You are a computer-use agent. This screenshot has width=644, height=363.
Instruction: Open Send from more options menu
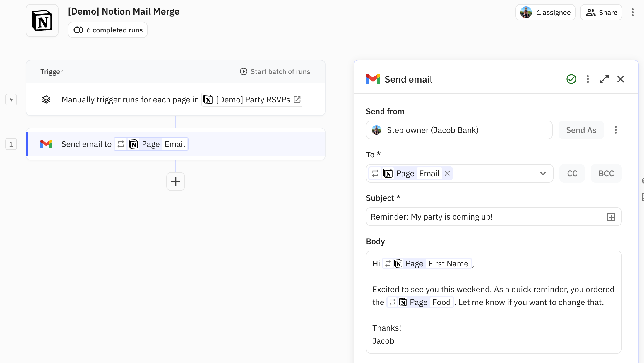tap(616, 130)
